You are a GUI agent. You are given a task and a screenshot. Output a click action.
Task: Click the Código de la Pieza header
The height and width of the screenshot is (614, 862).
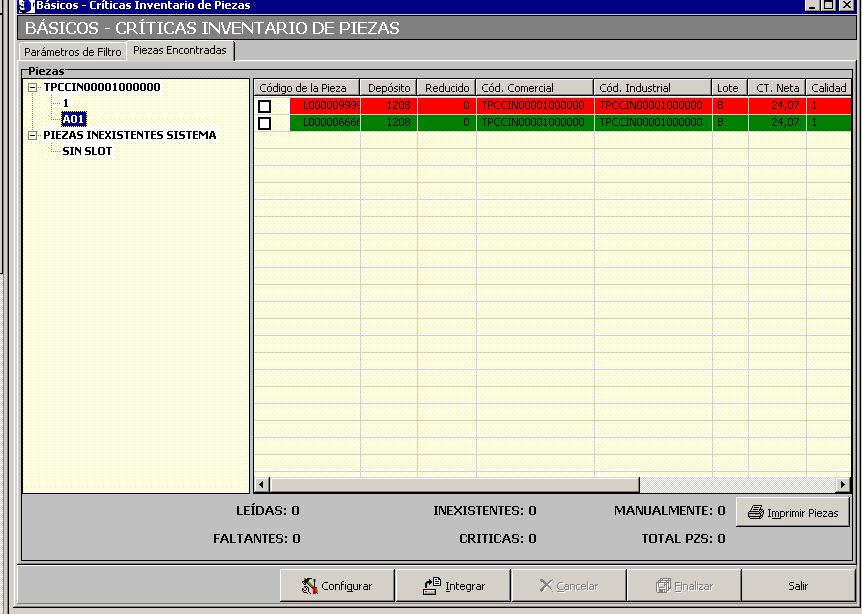click(304, 88)
